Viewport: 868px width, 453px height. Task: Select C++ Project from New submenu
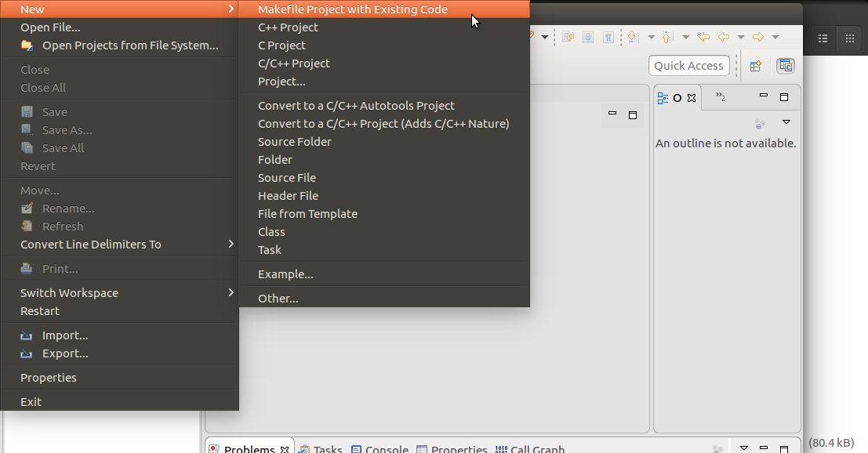tap(288, 27)
